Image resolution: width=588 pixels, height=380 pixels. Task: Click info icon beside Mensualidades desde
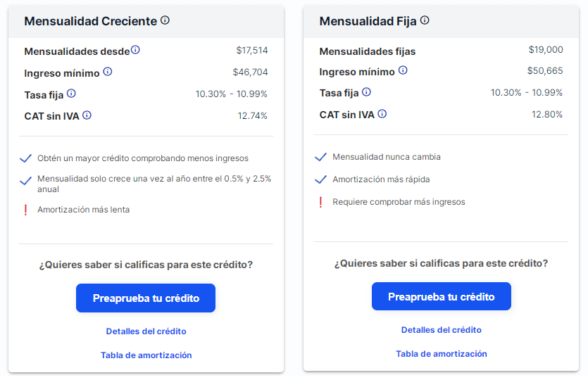[135, 50]
